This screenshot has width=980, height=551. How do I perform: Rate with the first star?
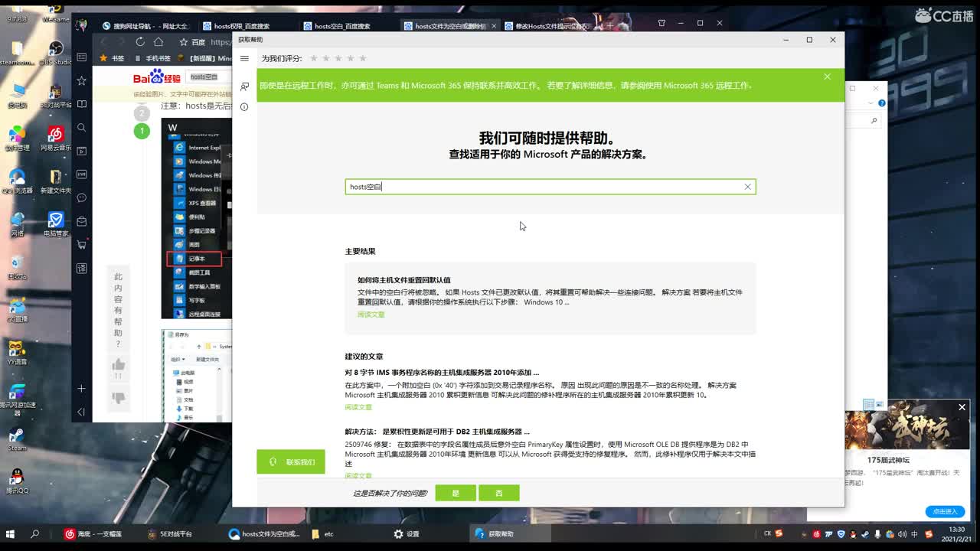[314, 58]
